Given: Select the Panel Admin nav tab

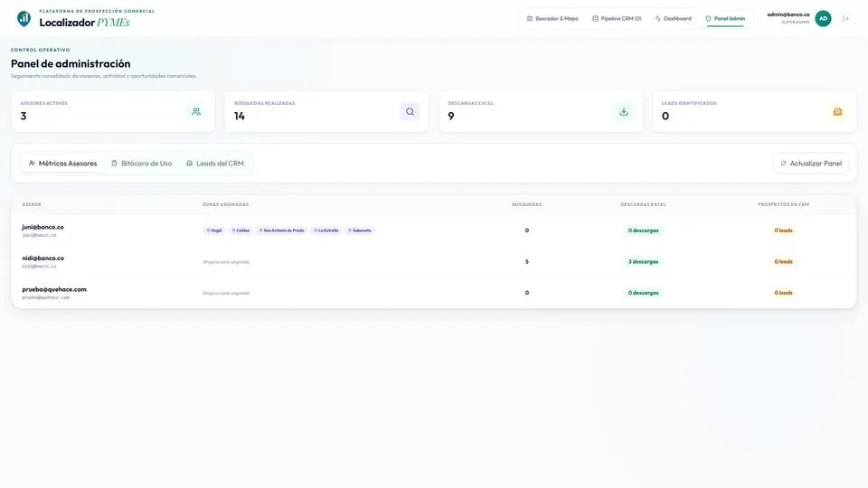Looking at the screenshot, I should point(725,18).
